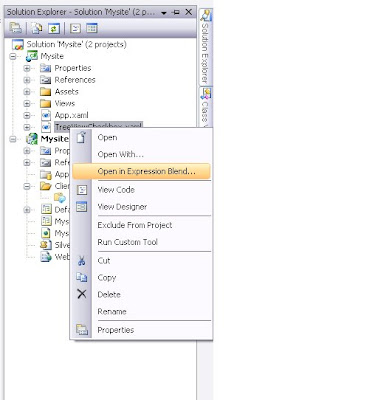
Task: Click the View Code icon in context menu
Action: (x=82, y=190)
